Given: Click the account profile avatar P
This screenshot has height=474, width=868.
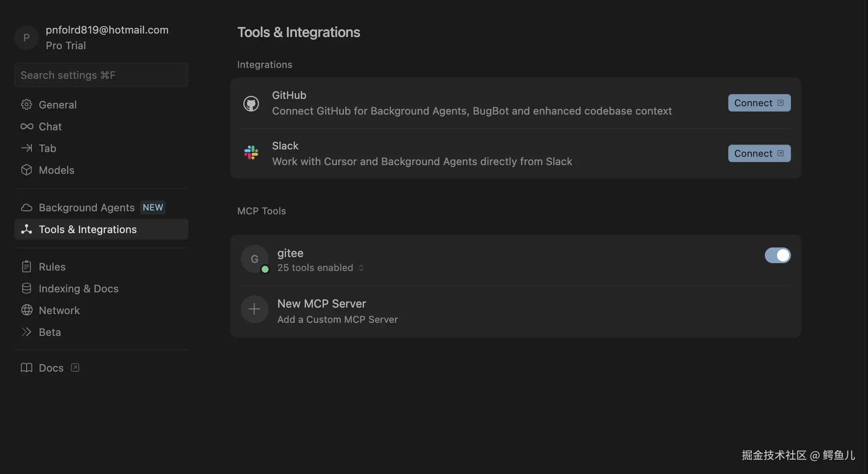Looking at the screenshot, I should [26, 37].
